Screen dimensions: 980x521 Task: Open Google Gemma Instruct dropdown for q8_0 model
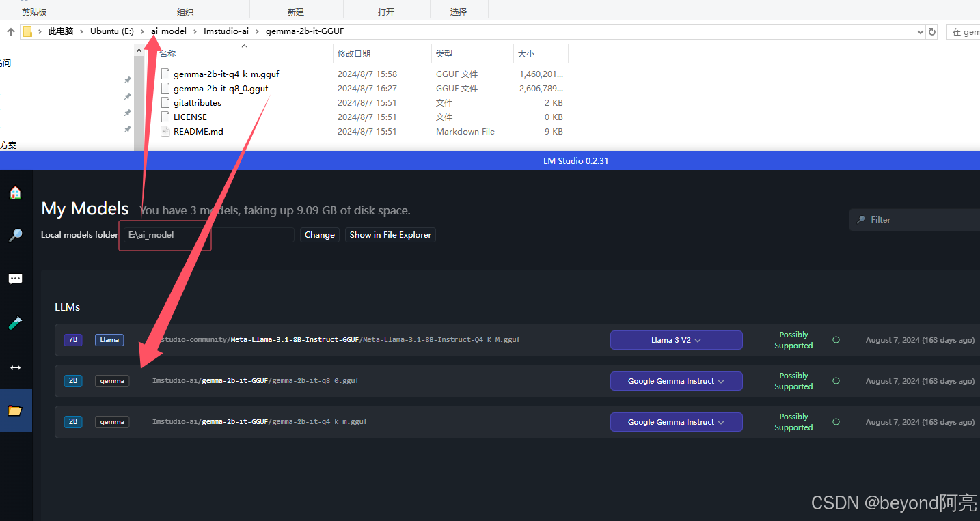point(676,381)
